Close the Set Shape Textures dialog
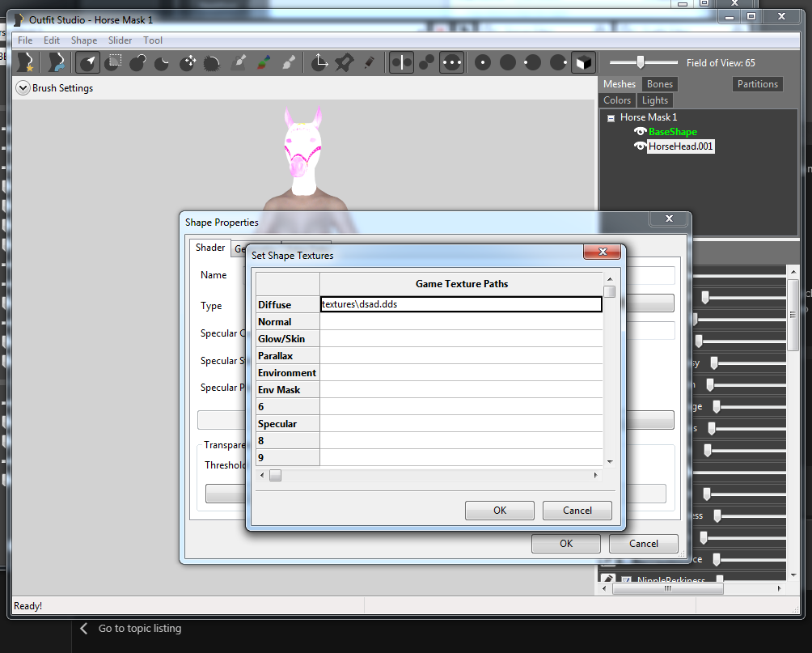812x653 pixels. (603, 252)
